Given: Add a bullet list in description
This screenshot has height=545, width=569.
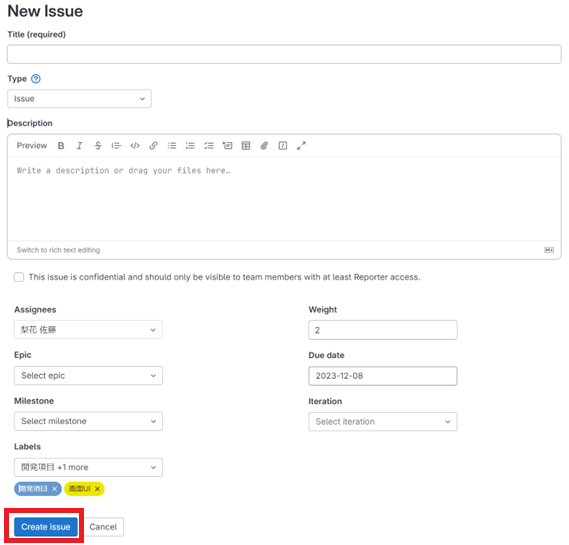Looking at the screenshot, I should coord(172,146).
